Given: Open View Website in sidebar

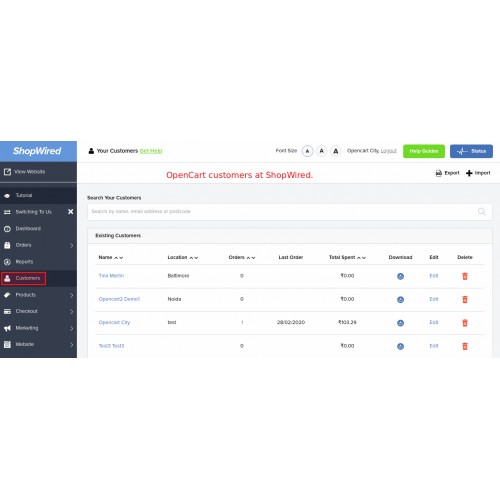Looking at the screenshot, I should click(38, 172).
